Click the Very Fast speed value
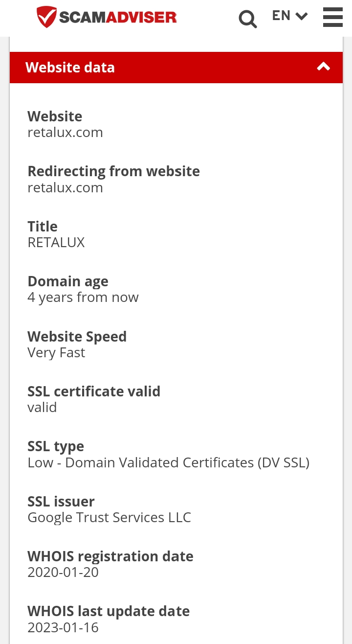Viewport: 352px width, 644px height. pyautogui.click(x=56, y=353)
